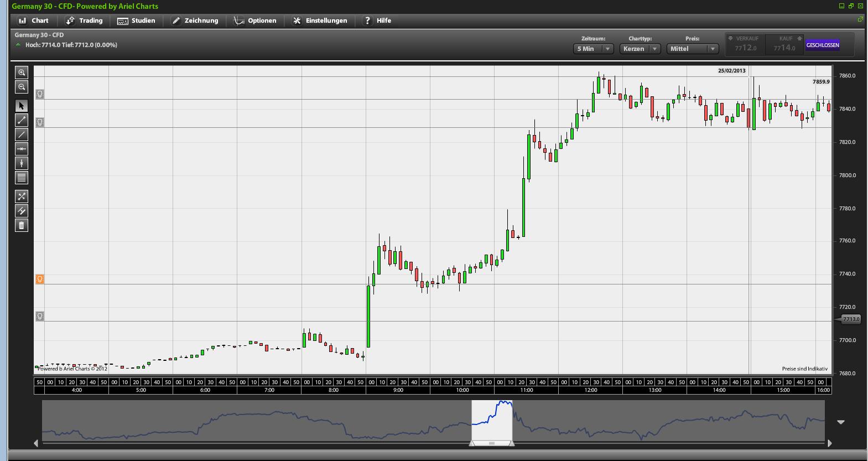The width and height of the screenshot is (868, 461).
Task: Grab the left handle of the overview range
Action: [472, 443]
